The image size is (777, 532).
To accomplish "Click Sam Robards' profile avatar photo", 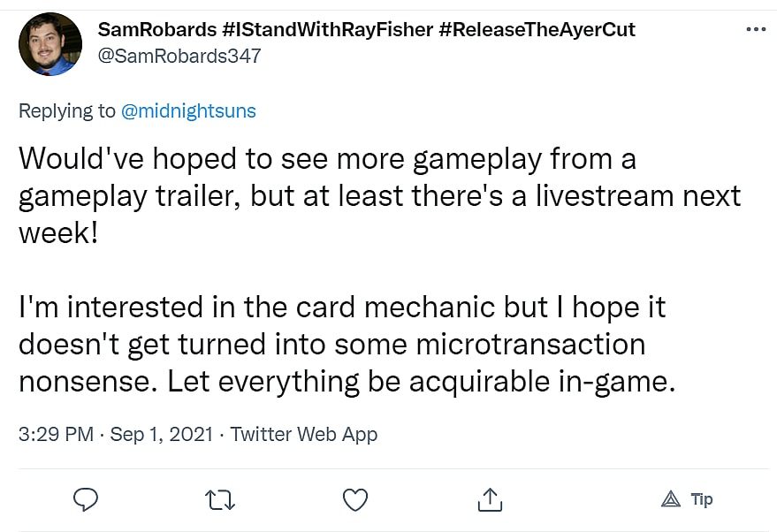I will [50, 43].
